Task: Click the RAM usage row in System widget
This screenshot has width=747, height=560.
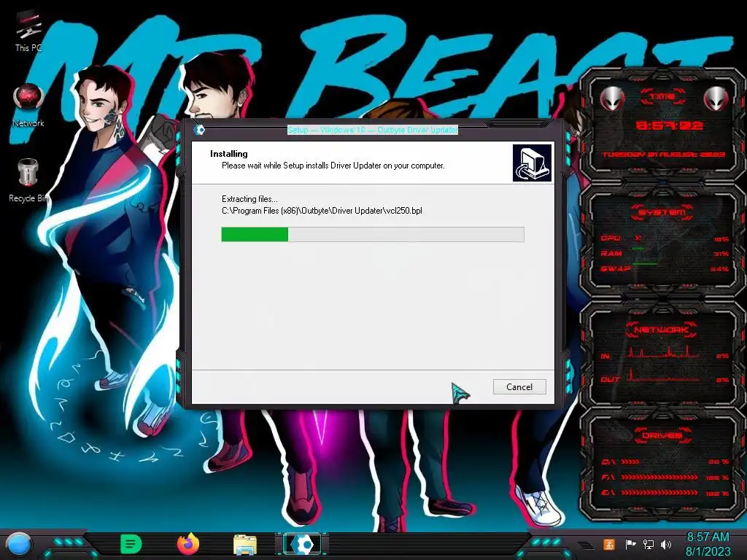Action: [x=665, y=253]
